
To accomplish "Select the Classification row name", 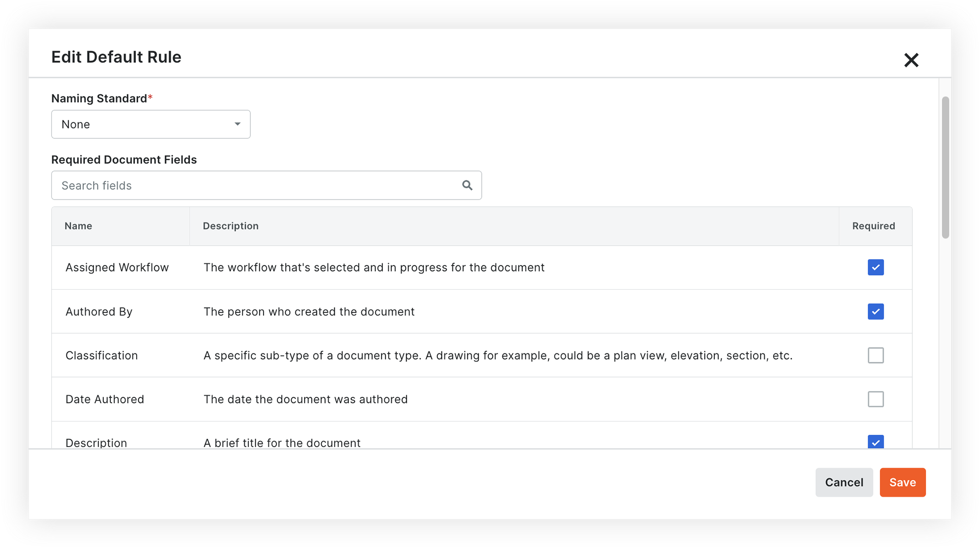I will point(101,355).
